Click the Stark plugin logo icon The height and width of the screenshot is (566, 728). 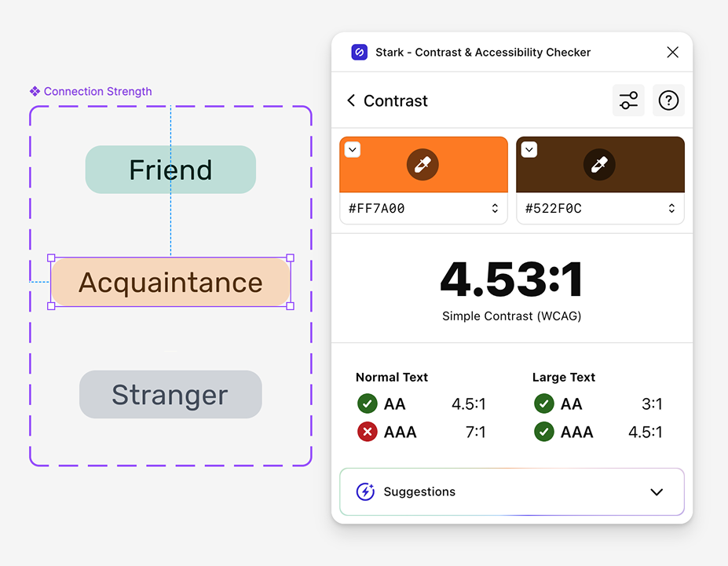point(360,53)
